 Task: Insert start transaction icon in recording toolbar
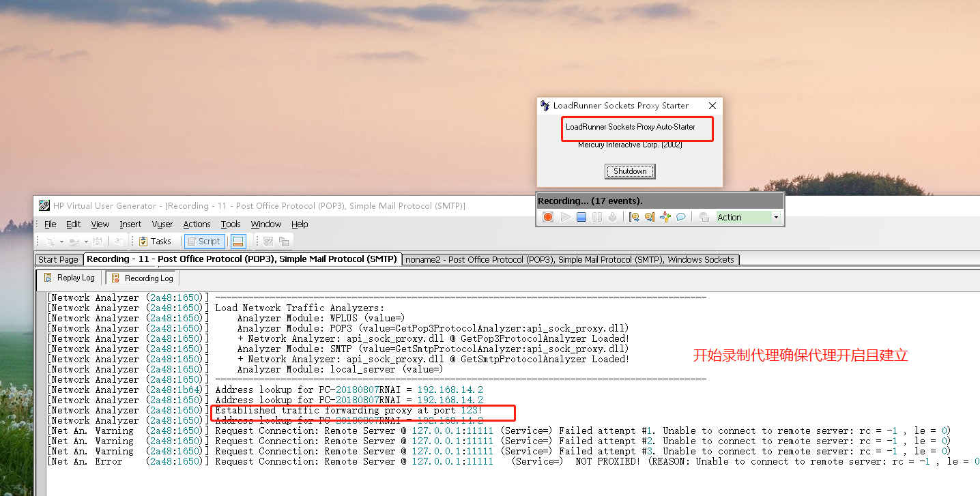pos(634,217)
